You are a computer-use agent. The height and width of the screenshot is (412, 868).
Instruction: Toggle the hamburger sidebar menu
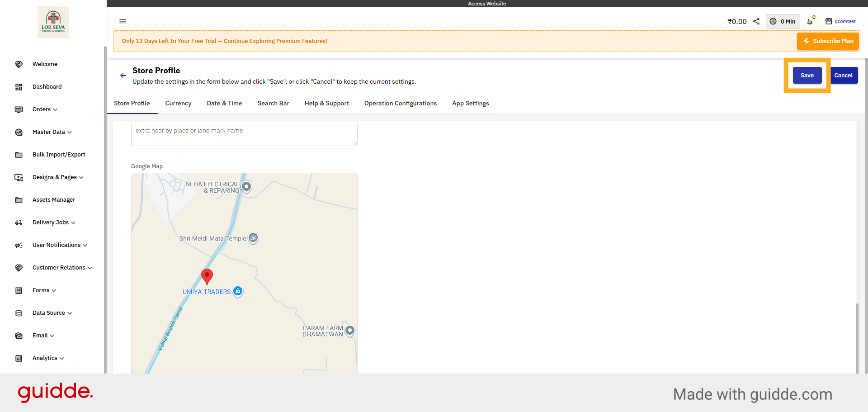[123, 21]
